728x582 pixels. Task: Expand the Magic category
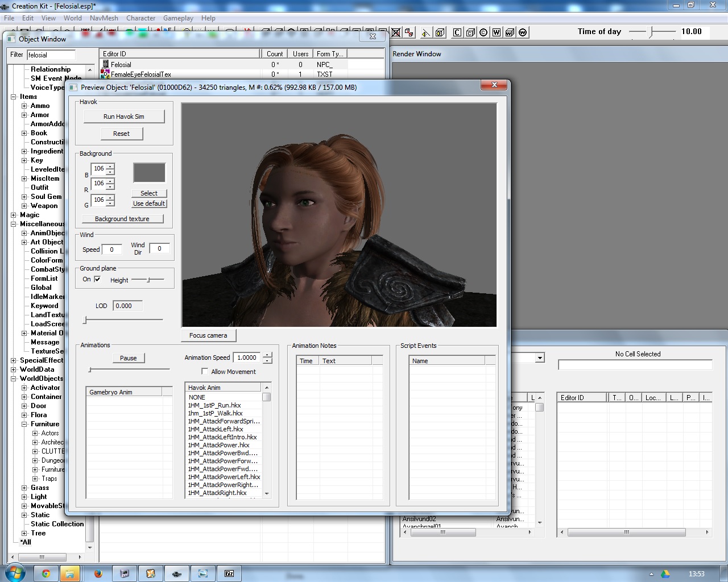click(14, 215)
